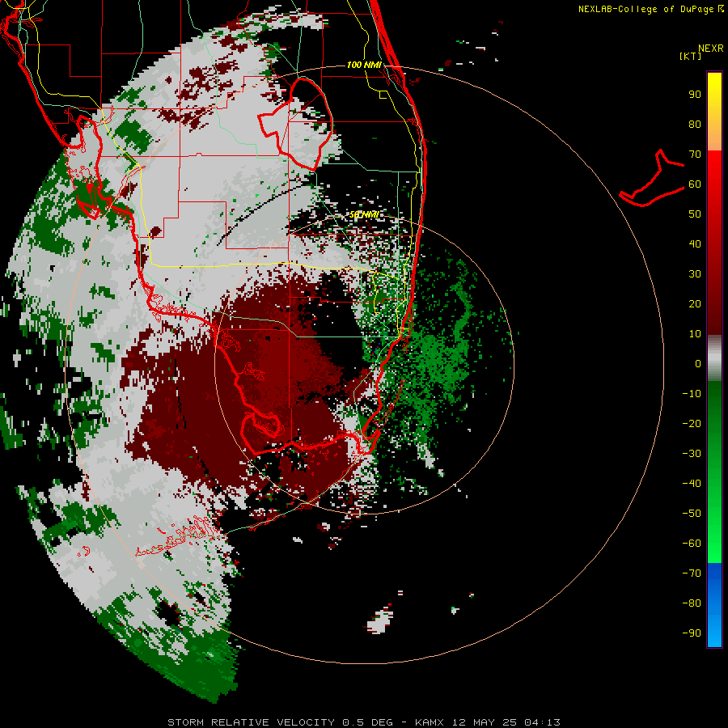This screenshot has width=728, height=728.
Task: Click the [KT] units label
Action: pos(690,56)
